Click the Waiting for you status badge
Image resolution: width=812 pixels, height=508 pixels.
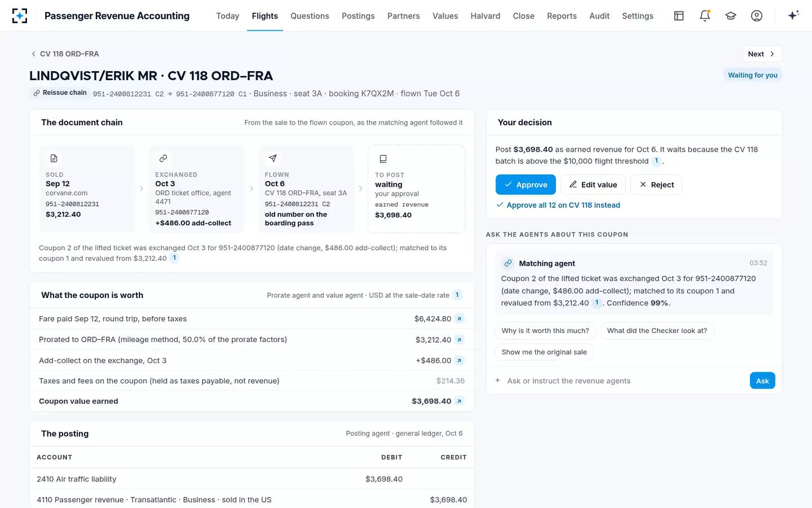click(752, 75)
